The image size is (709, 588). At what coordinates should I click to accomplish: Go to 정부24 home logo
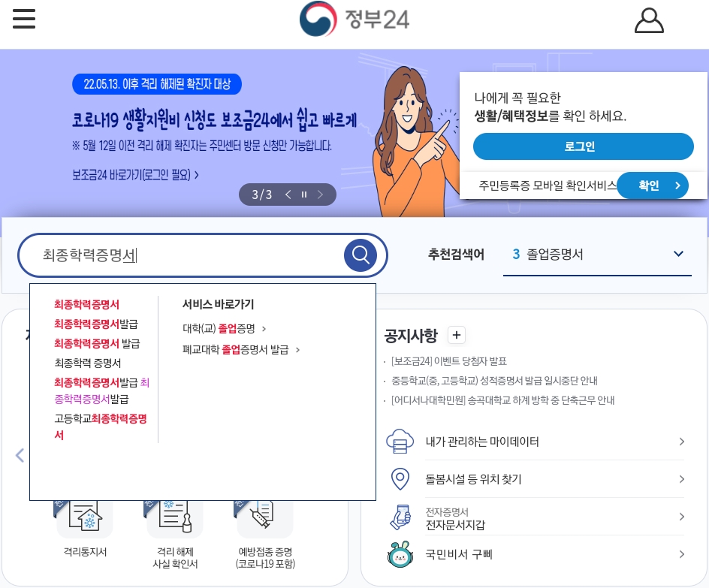[354, 19]
